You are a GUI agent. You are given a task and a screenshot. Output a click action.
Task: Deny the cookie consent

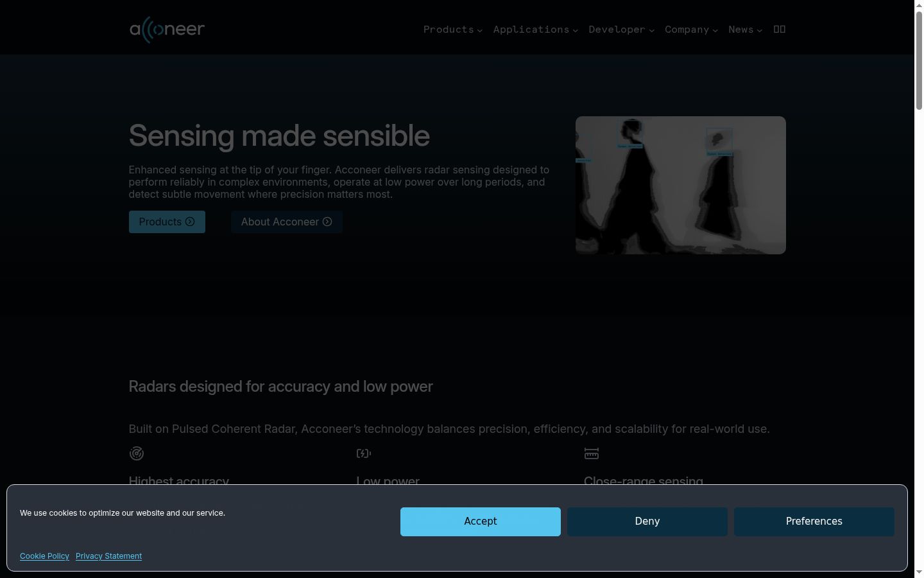tap(647, 521)
